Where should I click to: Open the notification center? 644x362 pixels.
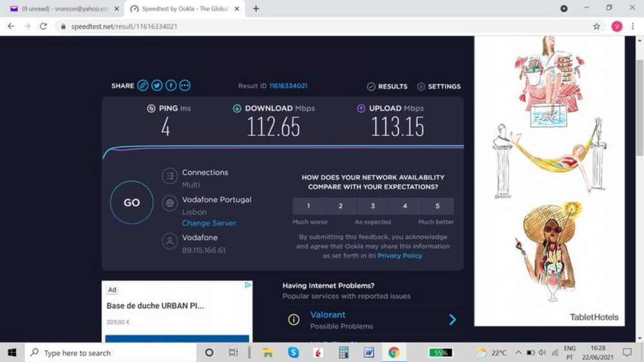[627, 352]
